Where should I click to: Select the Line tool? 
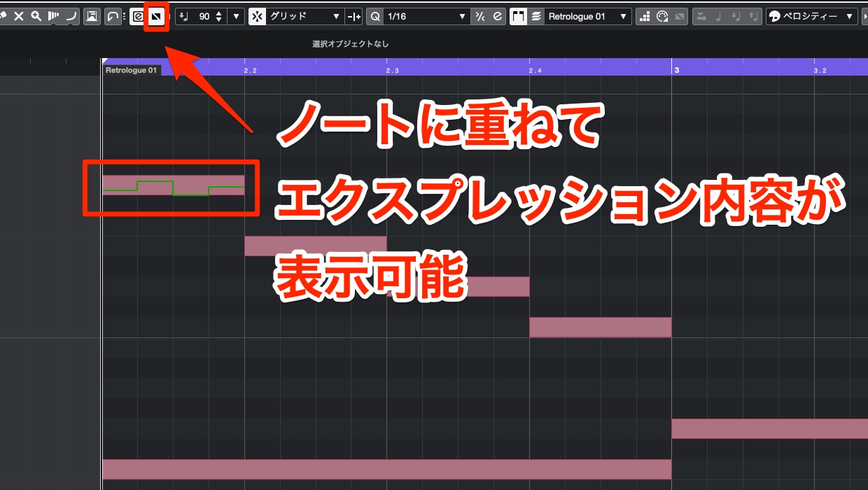click(x=71, y=16)
